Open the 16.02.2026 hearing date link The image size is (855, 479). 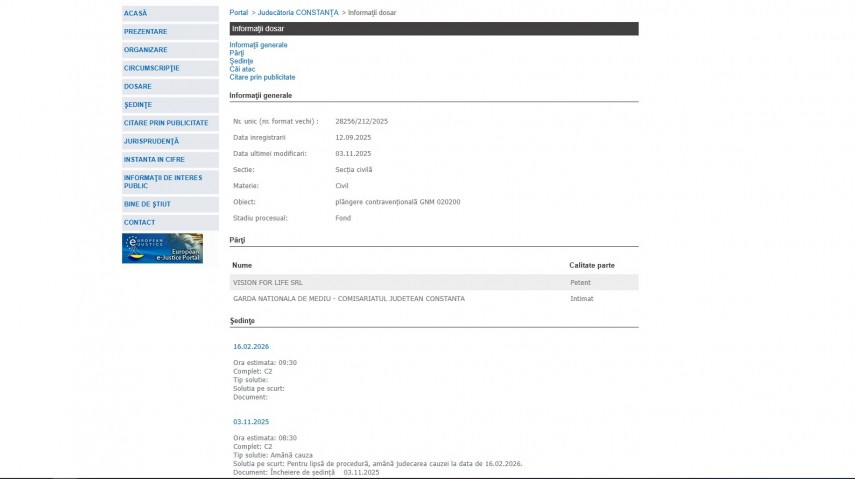click(x=251, y=347)
